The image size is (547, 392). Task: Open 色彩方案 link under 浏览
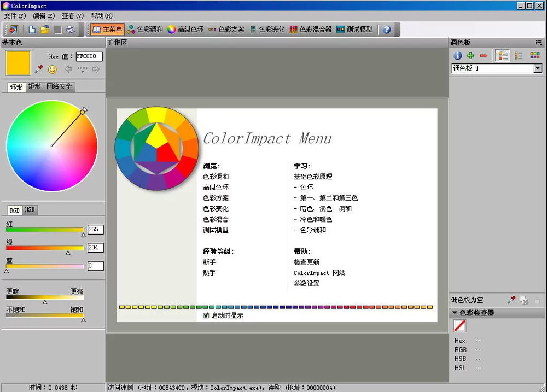(x=216, y=198)
